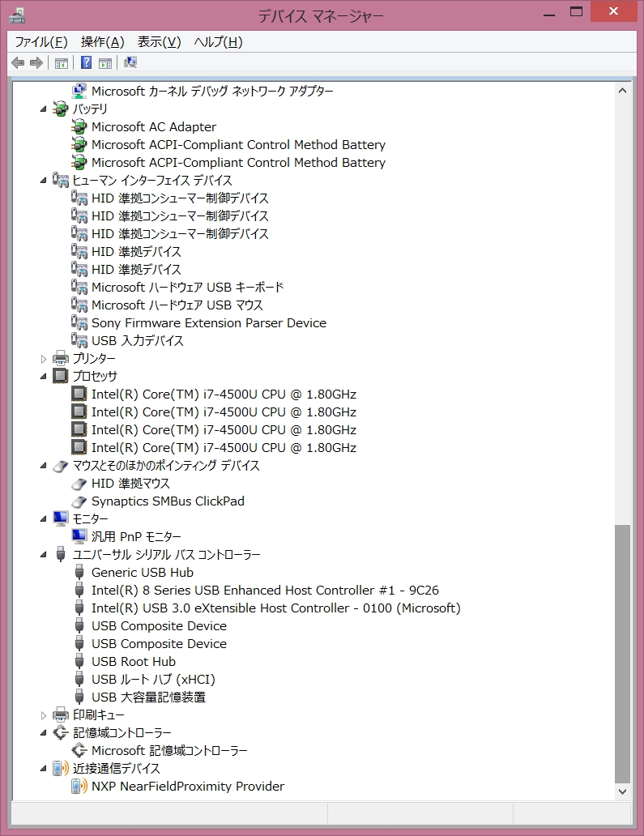Click the icon of 汎用 PnP モニター
The image size is (644, 836).
79,536
